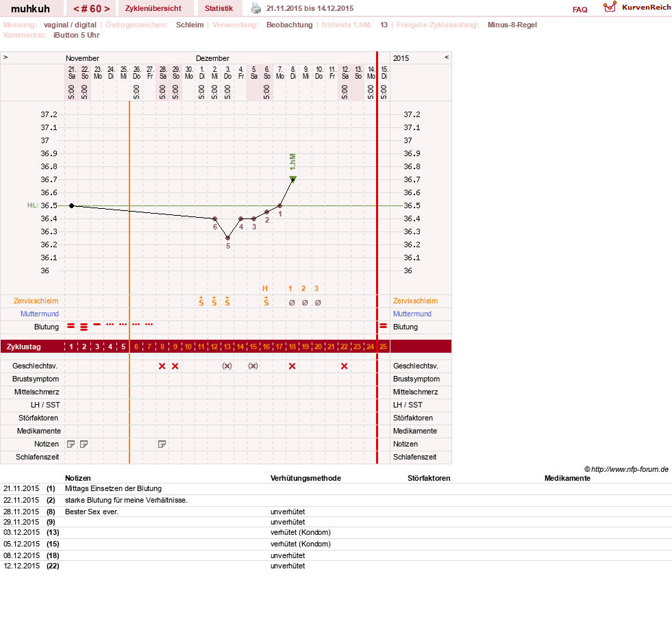The image size is (672, 628).
Task: Click the left Schlafenszeit row label
Action: coord(38,457)
